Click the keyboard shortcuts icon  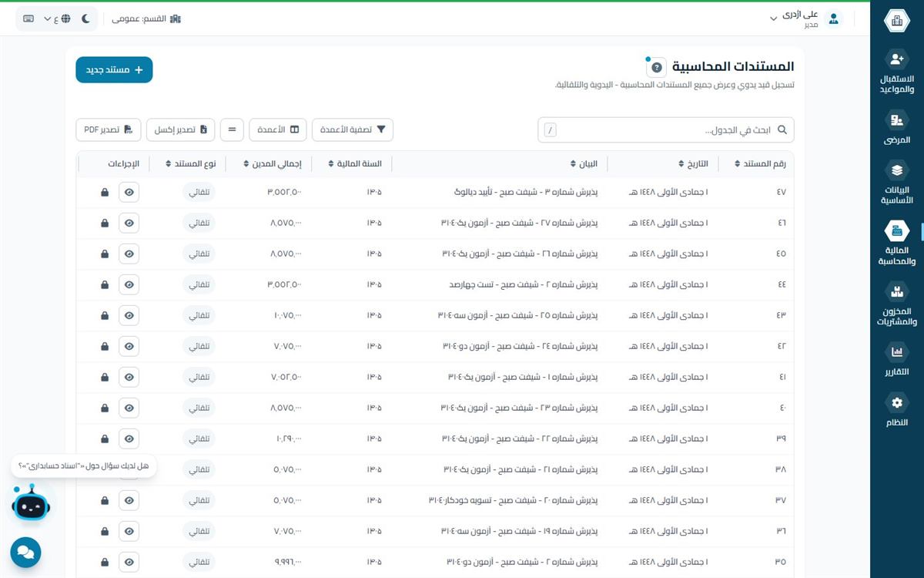pos(28,18)
